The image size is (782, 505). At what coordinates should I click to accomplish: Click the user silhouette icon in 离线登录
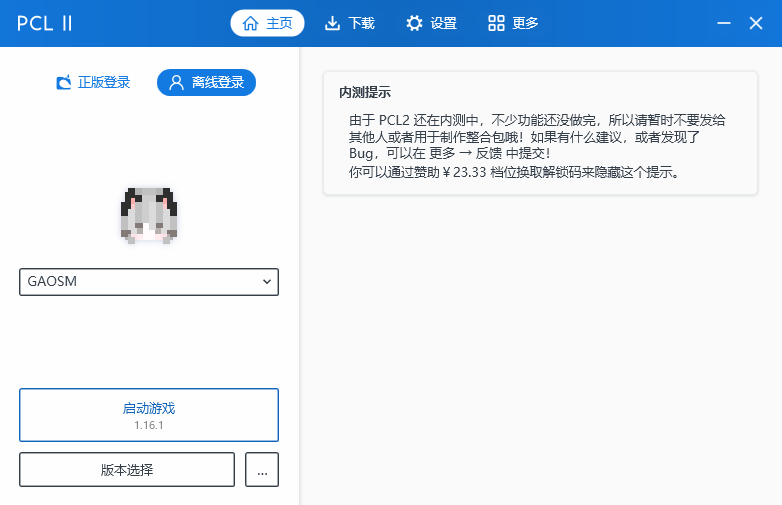pyautogui.click(x=176, y=82)
